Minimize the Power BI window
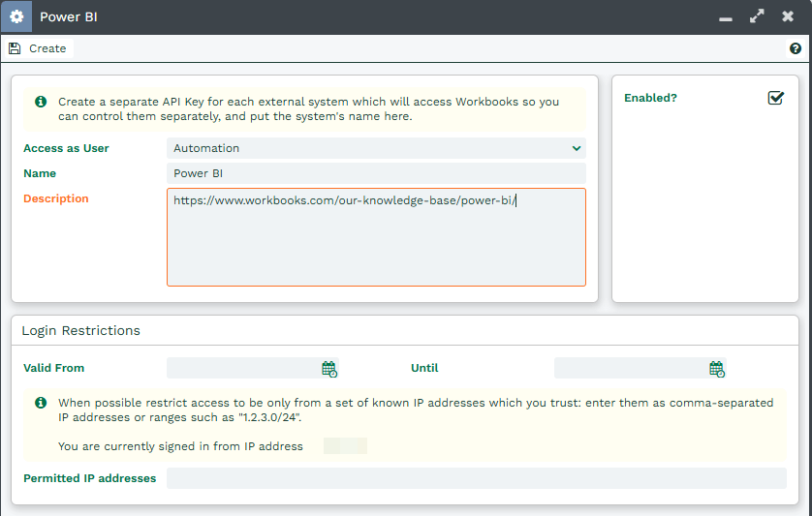This screenshot has height=516, width=812. coord(726,17)
